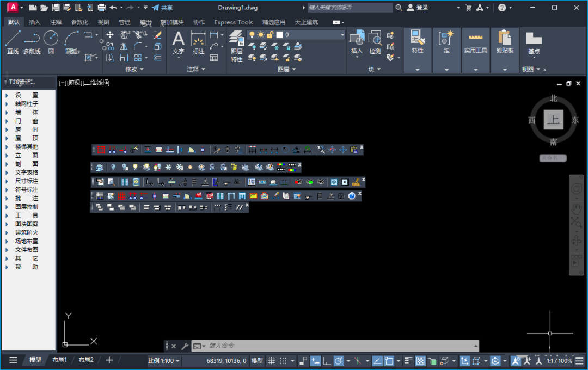
Task: Toggle lineweight display in status bar
Action: (409, 361)
